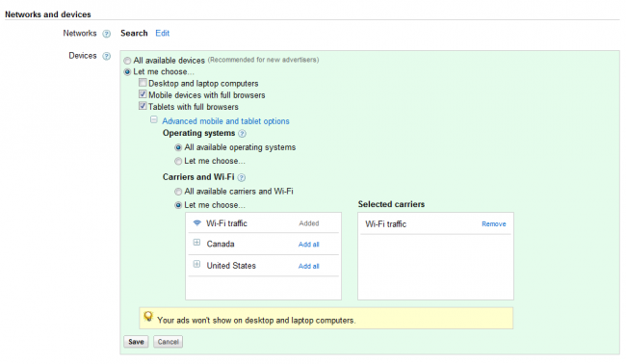626x364 pixels.
Task: Open the Networks help question mark icon
Action: coord(106,34)
